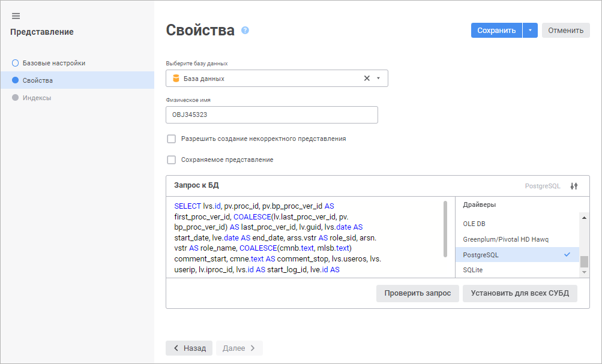The height and width of the screenshot is (364, 602).
Task: Expand the Save button dropdown arrow
Action: pos(530,31)
